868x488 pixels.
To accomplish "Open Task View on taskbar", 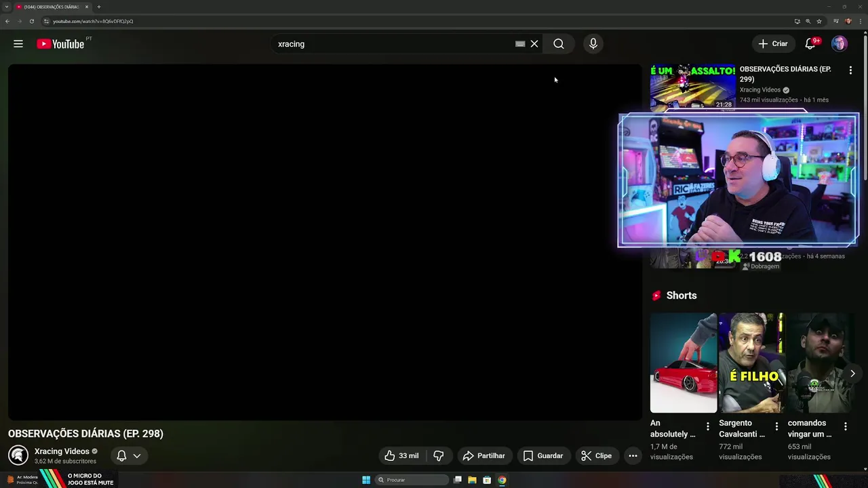I will [458, 480].
